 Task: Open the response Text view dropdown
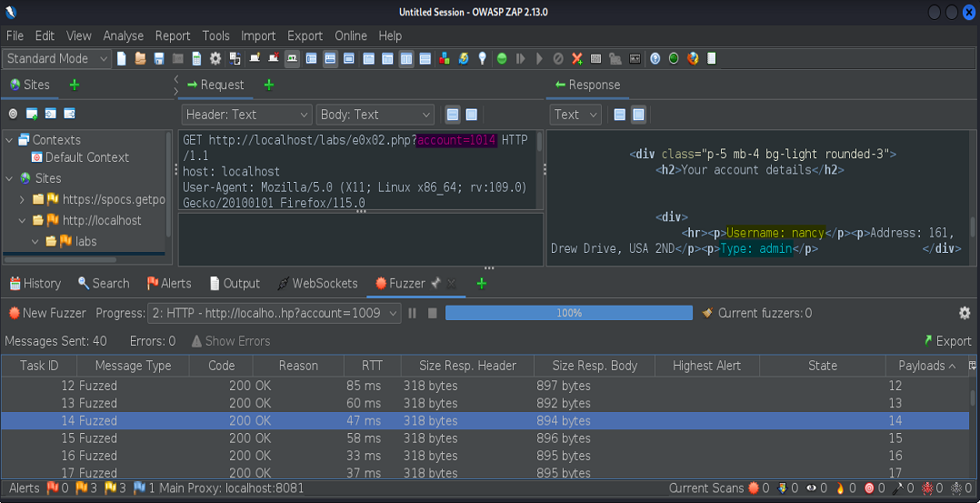coord(575,115)
